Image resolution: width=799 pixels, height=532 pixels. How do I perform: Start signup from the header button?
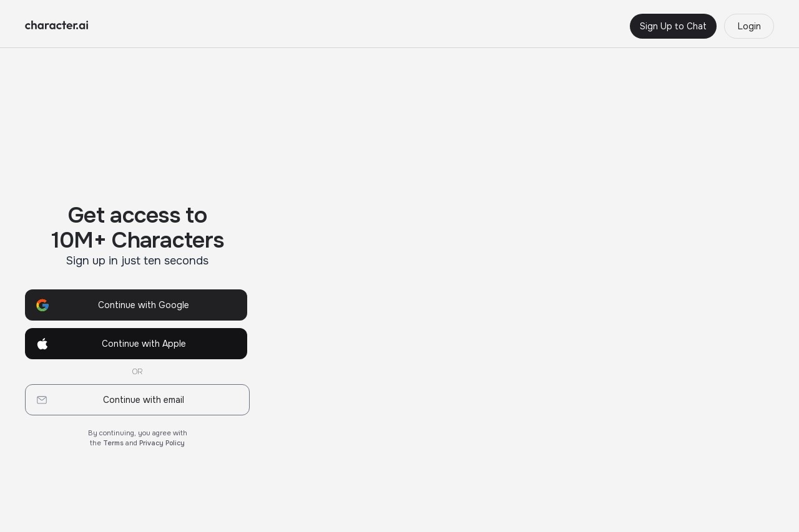pyautogui.click(x=673, y=26)
